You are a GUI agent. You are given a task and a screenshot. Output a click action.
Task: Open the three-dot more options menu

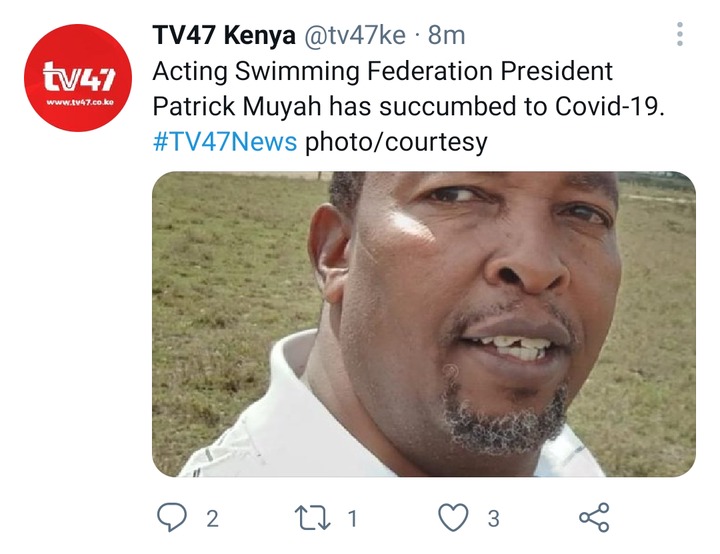click(x=680, y=34)
